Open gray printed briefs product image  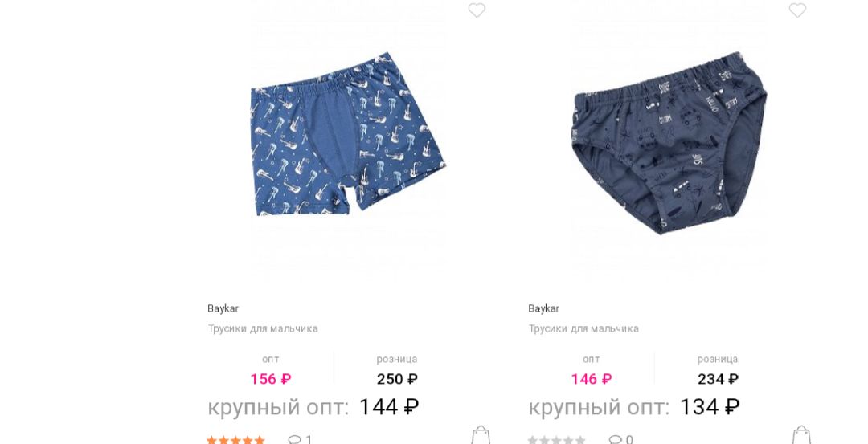(669, 143)
